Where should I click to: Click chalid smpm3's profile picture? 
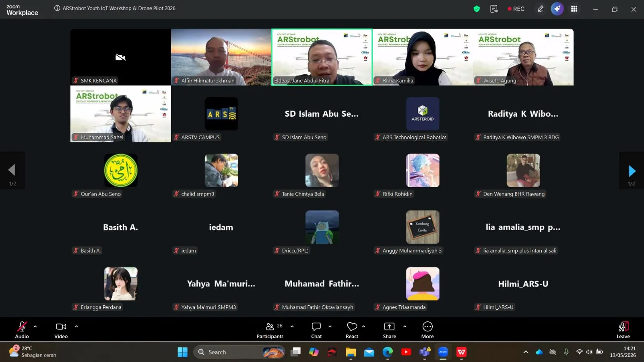221,171
